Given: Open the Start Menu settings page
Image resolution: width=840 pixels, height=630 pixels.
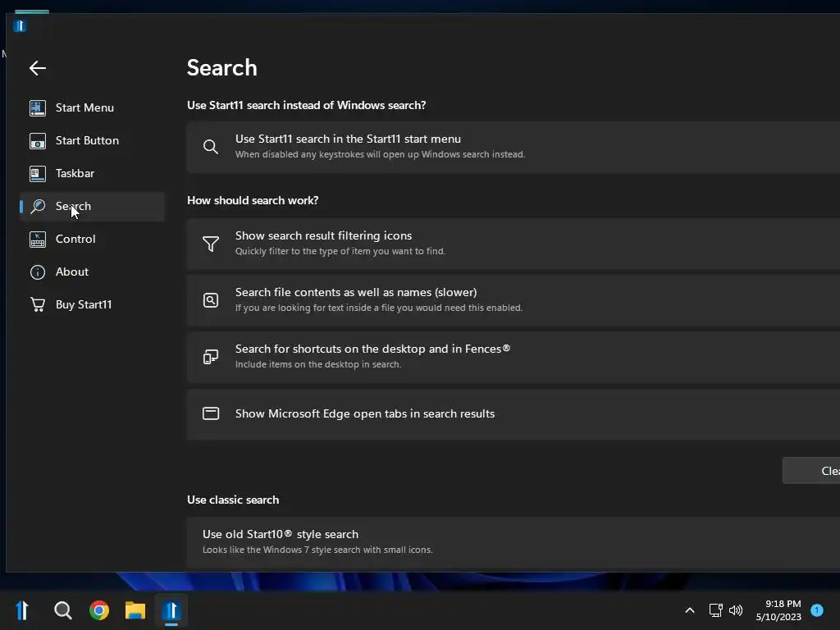Looking at the screenshot, I should tap(92, 107).
